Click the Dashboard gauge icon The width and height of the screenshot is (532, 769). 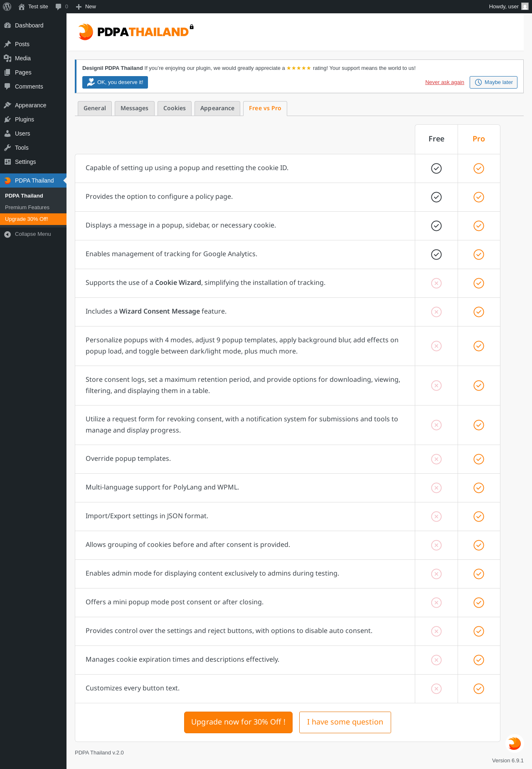click(x=7, y=25)
